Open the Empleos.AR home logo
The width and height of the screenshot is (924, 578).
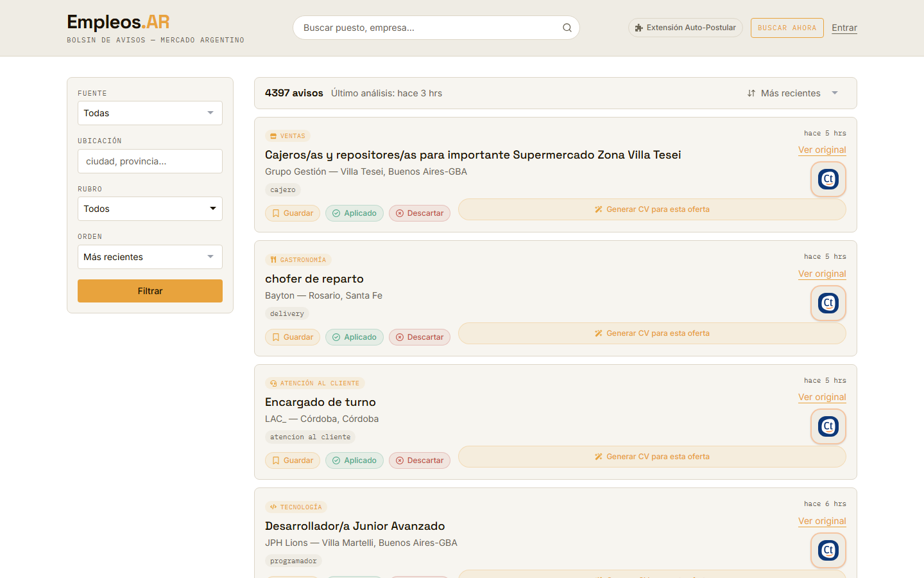click(x=119, y=22)
